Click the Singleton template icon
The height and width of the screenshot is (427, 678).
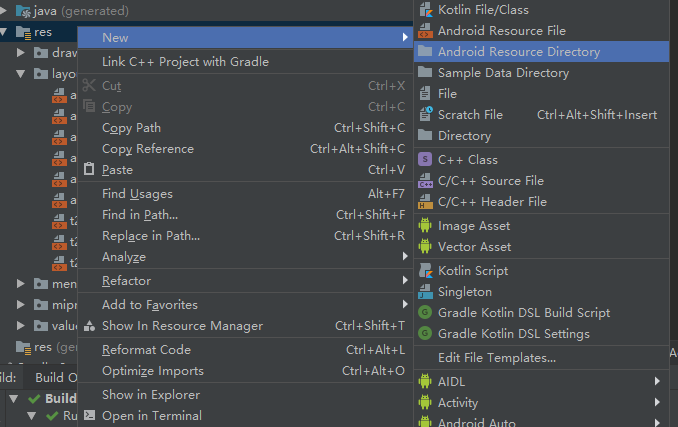point(425,292)
